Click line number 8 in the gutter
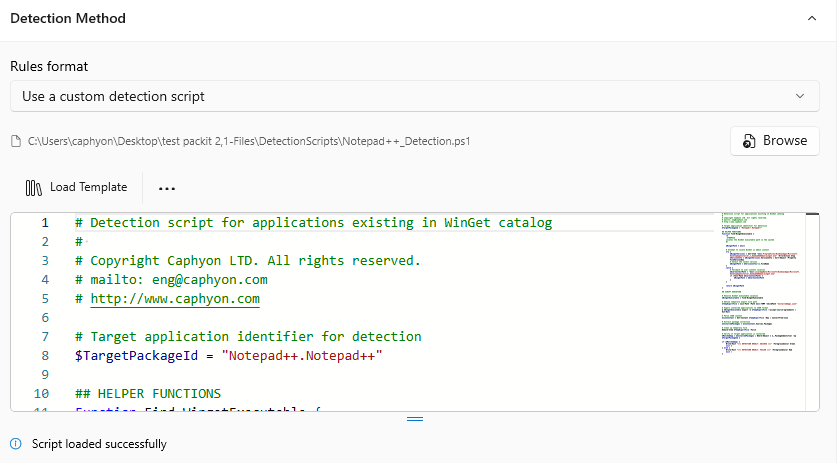The width and height of the screenshot is (839, 463). tap(44, 355)
